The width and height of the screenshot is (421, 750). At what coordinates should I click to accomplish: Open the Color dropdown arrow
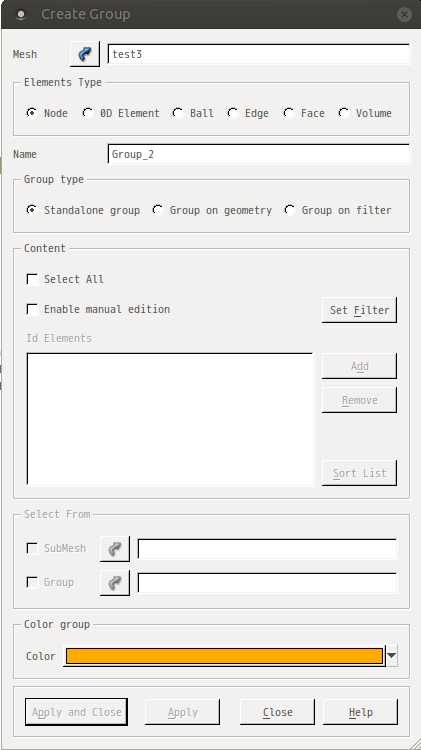coord(392,656)
